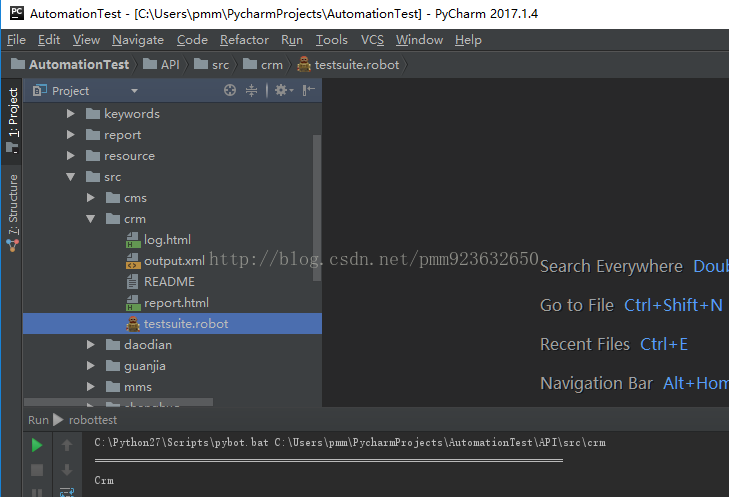The height and width of the screenshot is (497, 729).
Task: Click the up arrow in Run panel
Action: (x=67, y=445)
